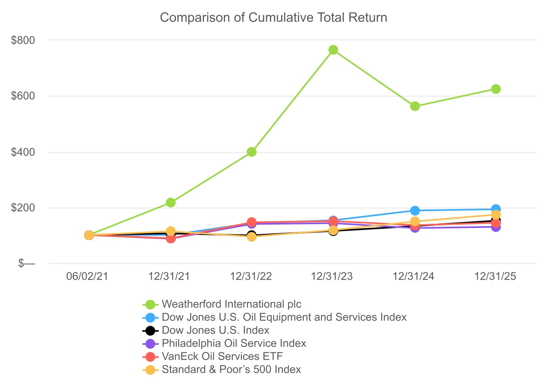Click the chart title Comparison of Cumulative Total Return
The width and height of the screenshot is (549, 392).
point(273,18)
